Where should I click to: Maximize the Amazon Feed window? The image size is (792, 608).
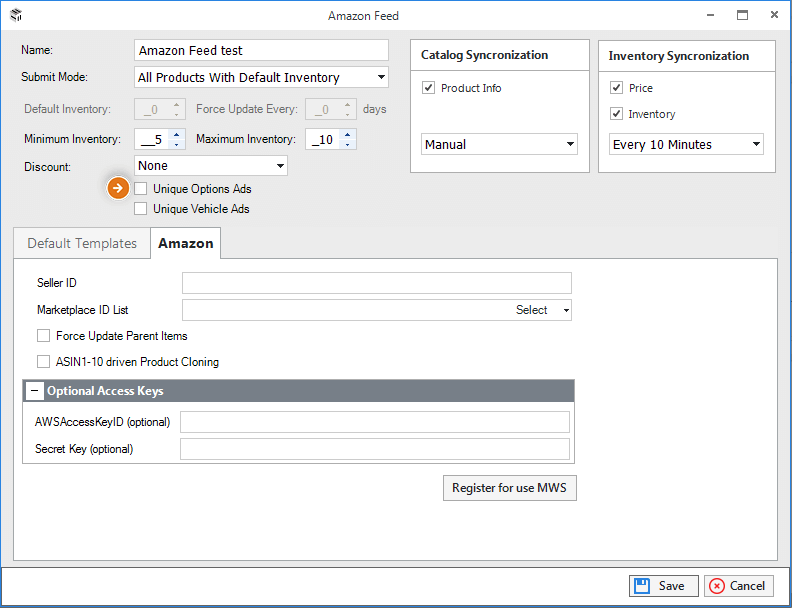click(x=742, y=15)
